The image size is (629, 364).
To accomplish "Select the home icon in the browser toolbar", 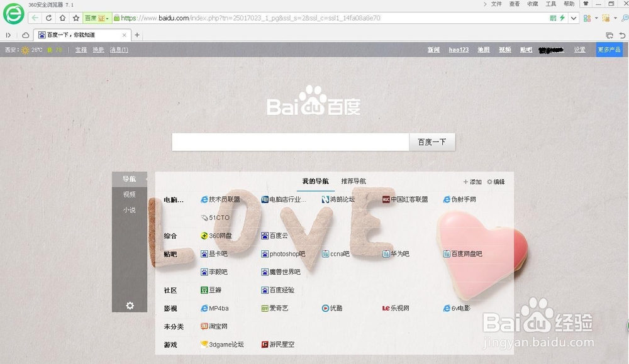I will coord(63,18).
